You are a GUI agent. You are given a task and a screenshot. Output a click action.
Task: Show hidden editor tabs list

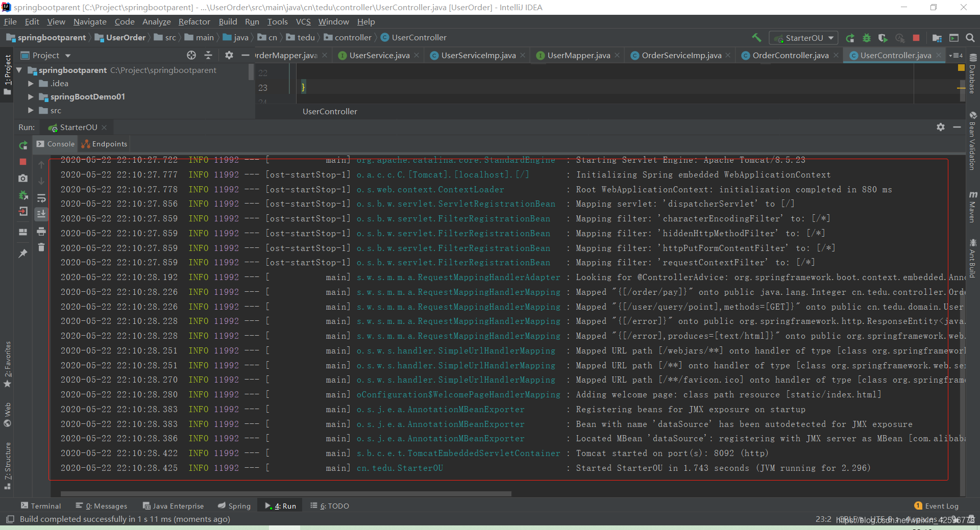point(956,55)
